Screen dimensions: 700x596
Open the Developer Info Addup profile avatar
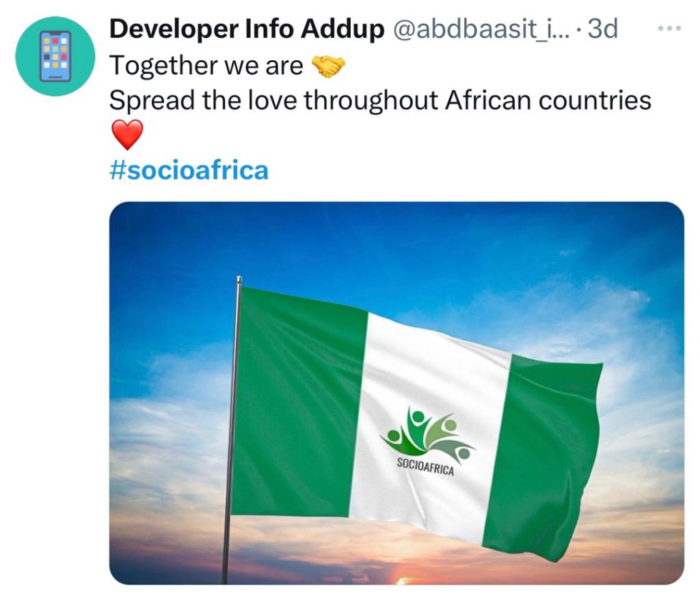point(55,56)
